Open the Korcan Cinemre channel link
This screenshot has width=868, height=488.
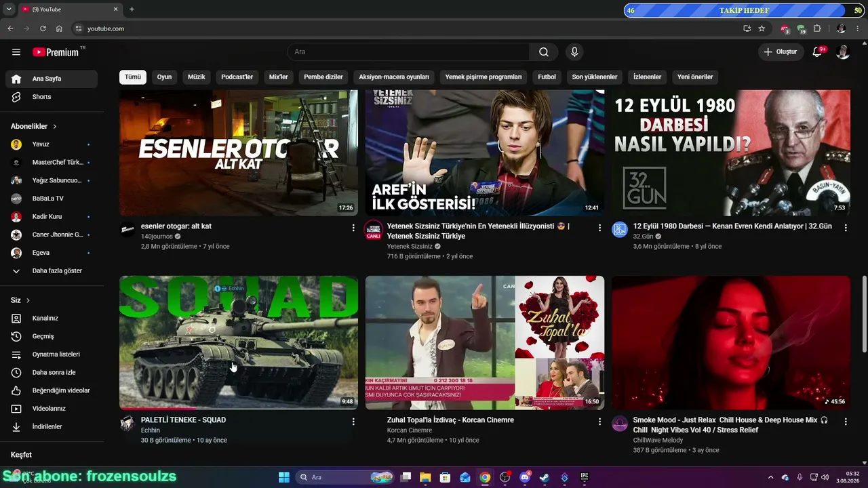(x=410, y=430)
